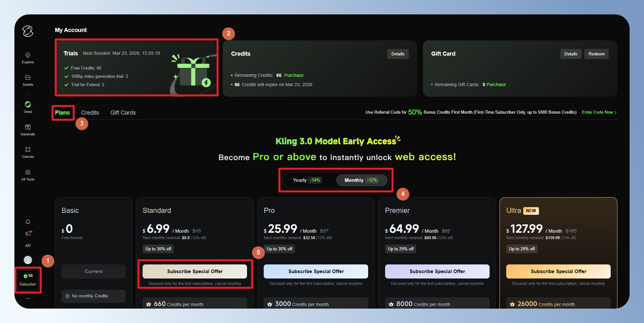Open the notifications bell
Viewport: 644px width, 323px height.
(x=28, y=222)
